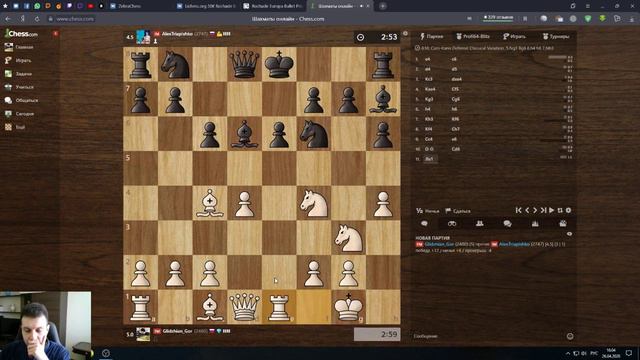Click the White player's avatar beside the 2:59 clock

click(x=143, y=334)
